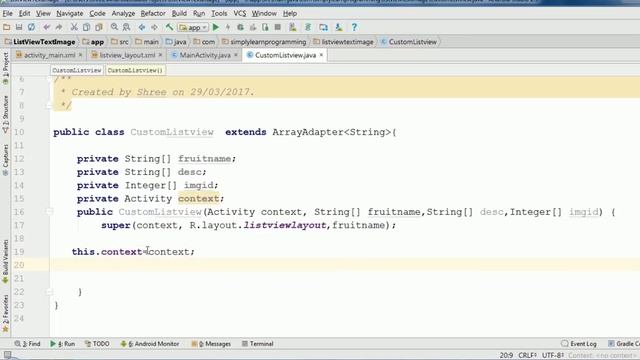Viewport: 640px width, 360px height.
Task: Open the Navigate menu
Action: click(x=69, y=13)
